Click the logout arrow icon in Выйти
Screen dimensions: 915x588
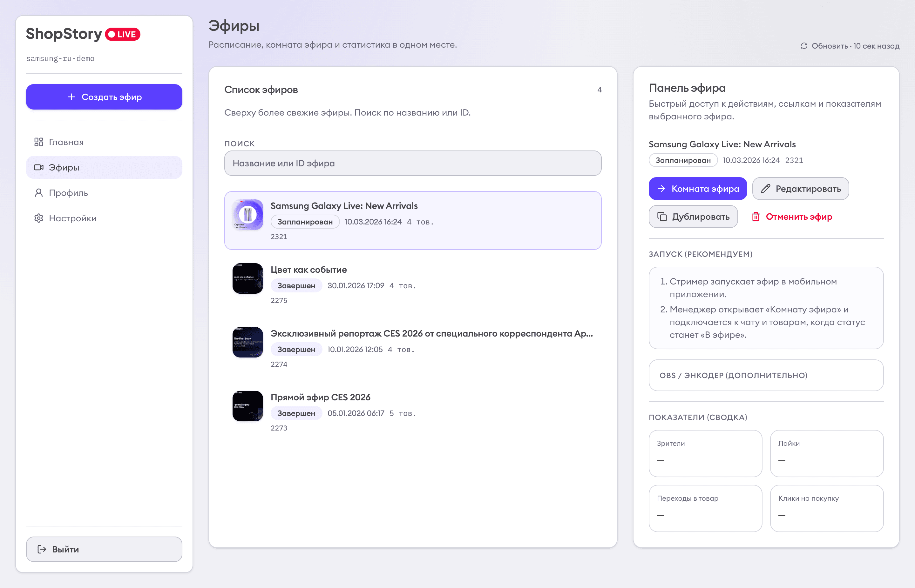coord(42,549)
